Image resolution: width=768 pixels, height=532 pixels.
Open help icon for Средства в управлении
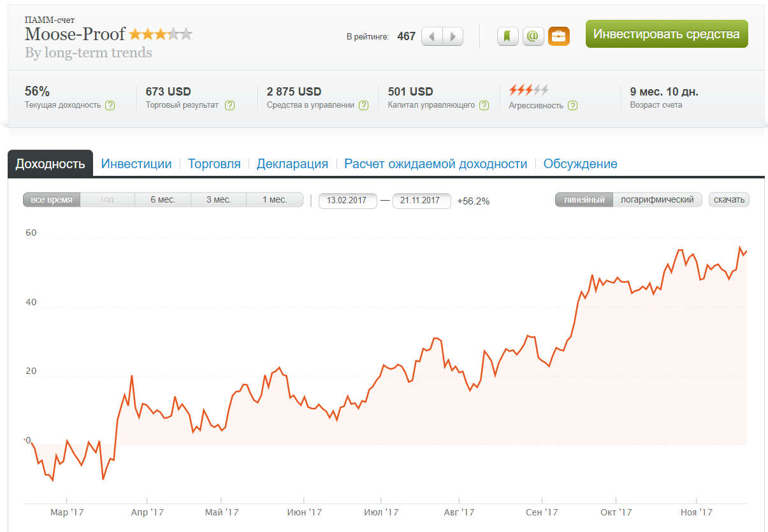(x=363, y=105)
